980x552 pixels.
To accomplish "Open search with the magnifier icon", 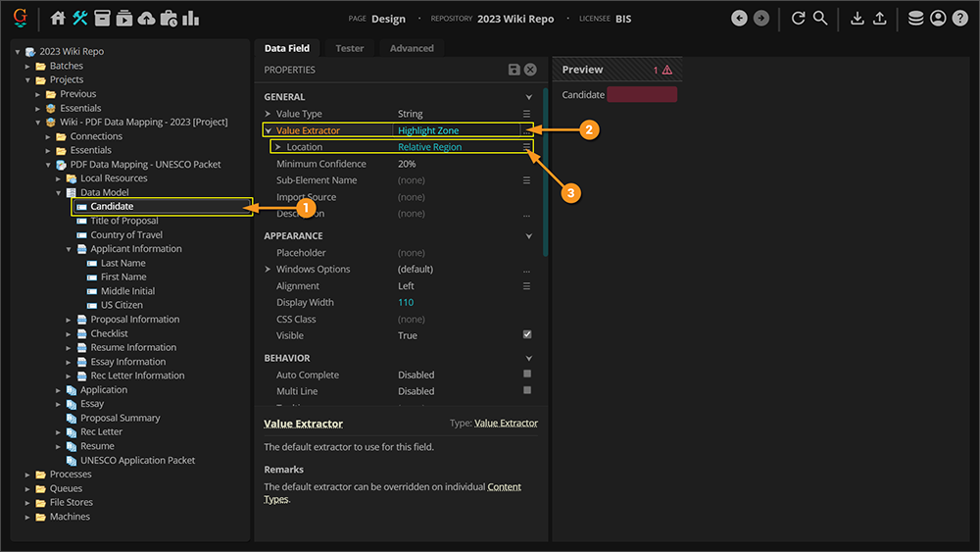I will (x=820, y=19).
